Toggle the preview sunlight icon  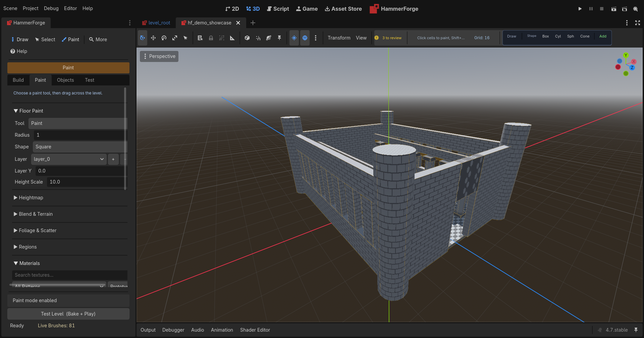coord(294,38)
